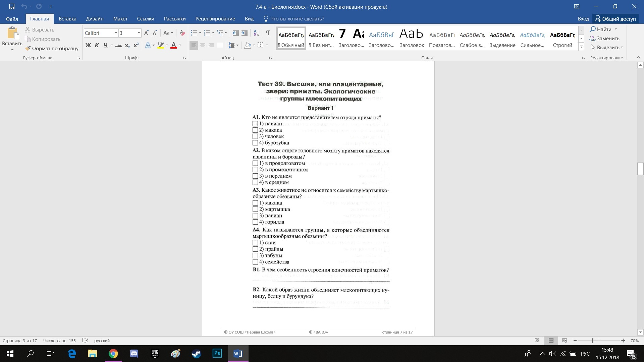Open the font name Calibri dropdown
Screen dimensions: 644x362
click(x=116, y=33)
